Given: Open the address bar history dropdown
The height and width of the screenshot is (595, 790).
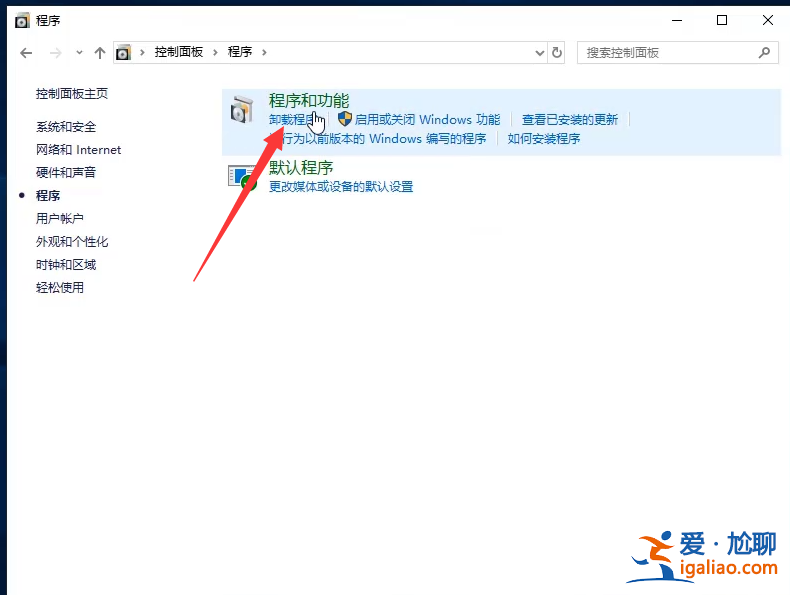Looking at the screenshot, I should pos(540,52).
